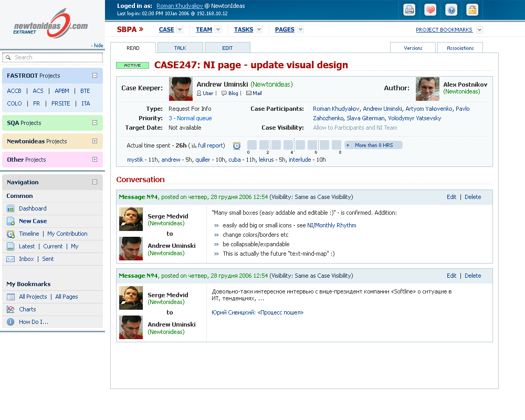The width and height of the screenshot is (525, 420).
Task: Click the hide link under the logo
Action: (98, 45)
